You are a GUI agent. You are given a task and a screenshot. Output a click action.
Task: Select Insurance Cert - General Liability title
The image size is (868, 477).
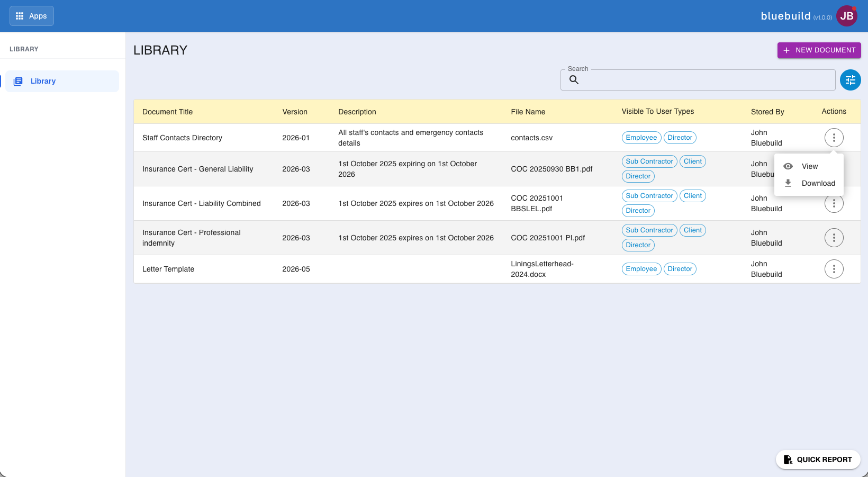[198, 169]
